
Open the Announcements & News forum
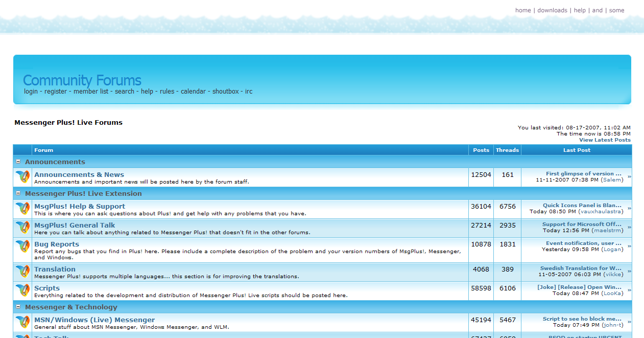[79, 174]
